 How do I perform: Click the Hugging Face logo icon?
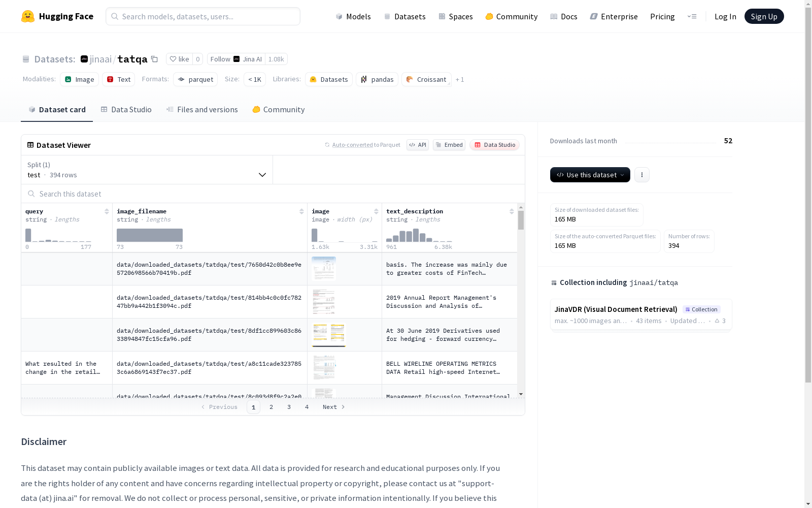tap(28, 16)
